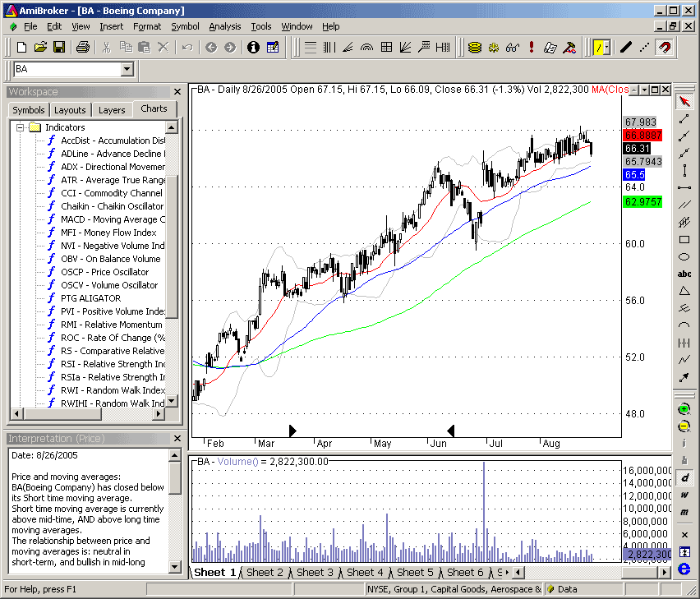Click the gold coins stack icon
This screenshot has width=700, height=599.
[475, 47]
